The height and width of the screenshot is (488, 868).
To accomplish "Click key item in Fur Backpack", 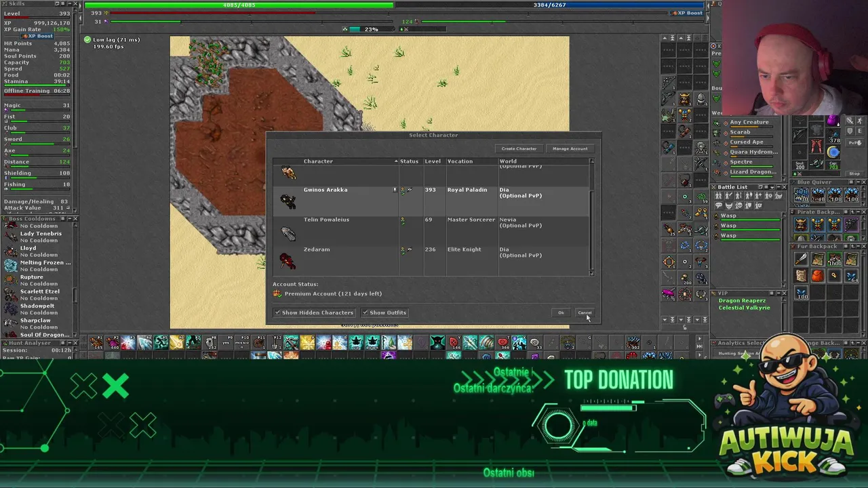I will [833, 275].
